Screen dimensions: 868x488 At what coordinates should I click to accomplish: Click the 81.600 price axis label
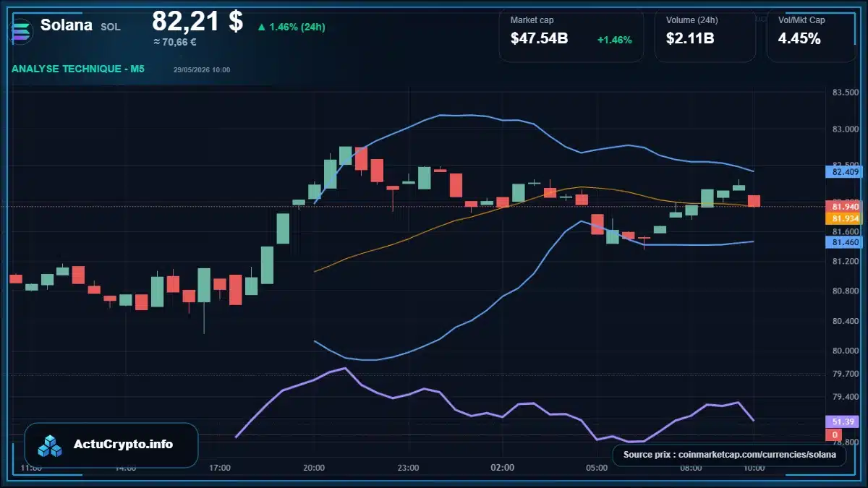[x=846, y=231]
